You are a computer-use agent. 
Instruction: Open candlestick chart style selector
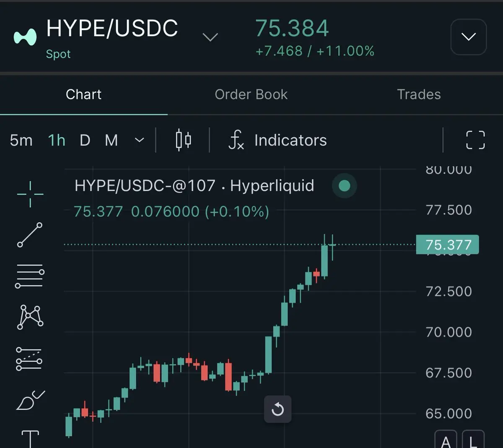183,140
